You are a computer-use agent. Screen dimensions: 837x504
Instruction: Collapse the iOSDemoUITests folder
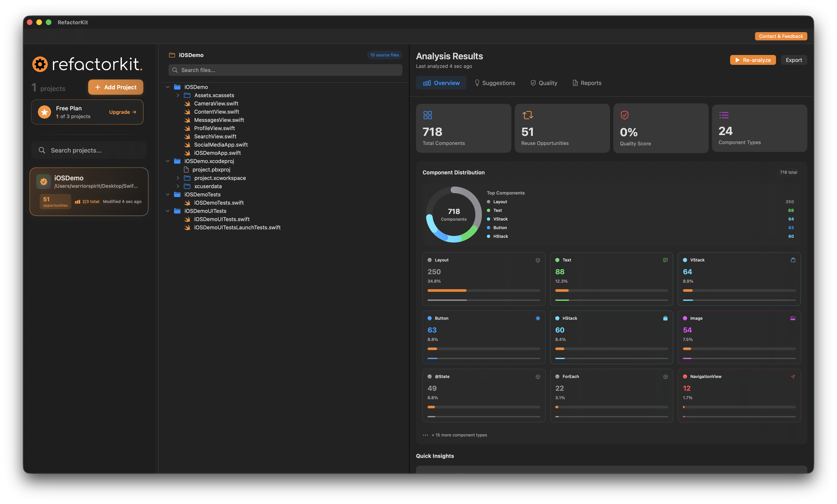pos(167,211)
